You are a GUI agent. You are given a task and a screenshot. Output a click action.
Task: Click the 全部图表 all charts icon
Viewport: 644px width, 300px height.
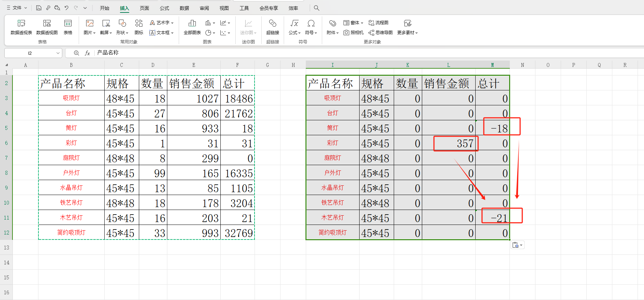point(192,23)
